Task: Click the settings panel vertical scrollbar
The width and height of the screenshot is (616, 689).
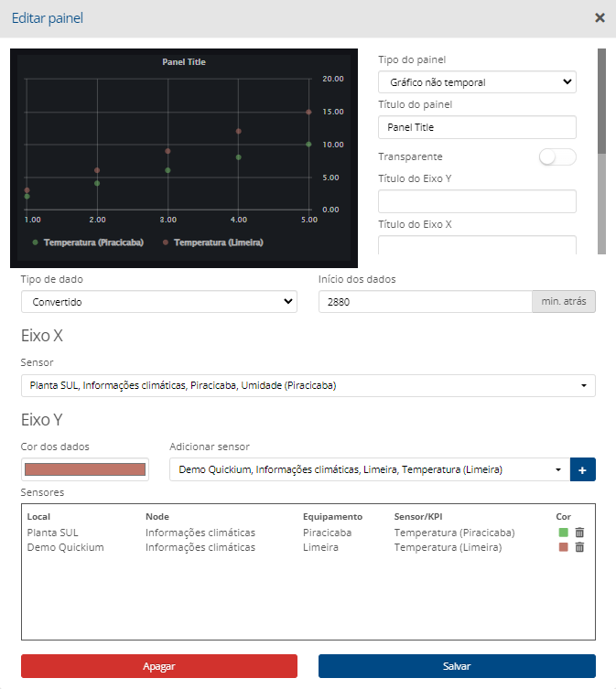Action: coord(601,101)
